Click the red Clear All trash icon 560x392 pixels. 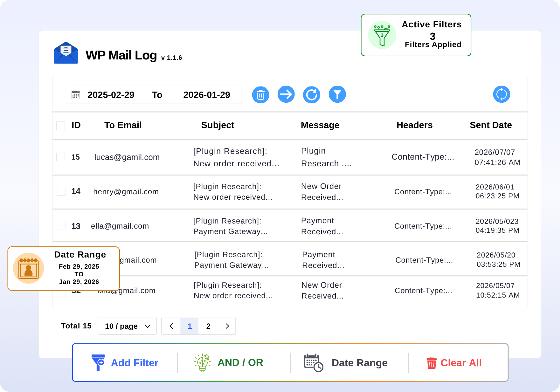(x=432, y=363)
